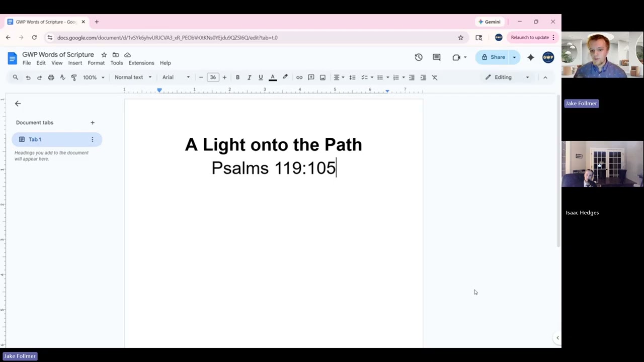The image size is (644, 362).
Task: Redo the last action
Action: (x=39, y=77)
